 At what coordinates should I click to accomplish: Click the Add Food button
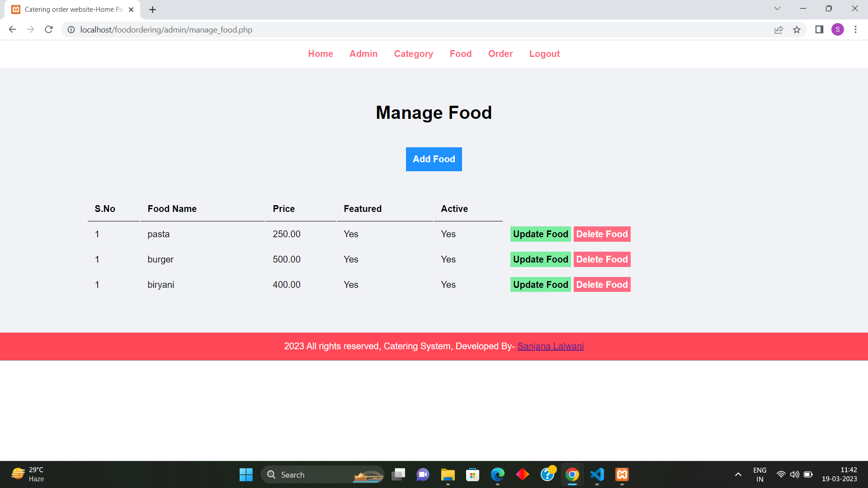coord(434,159)
